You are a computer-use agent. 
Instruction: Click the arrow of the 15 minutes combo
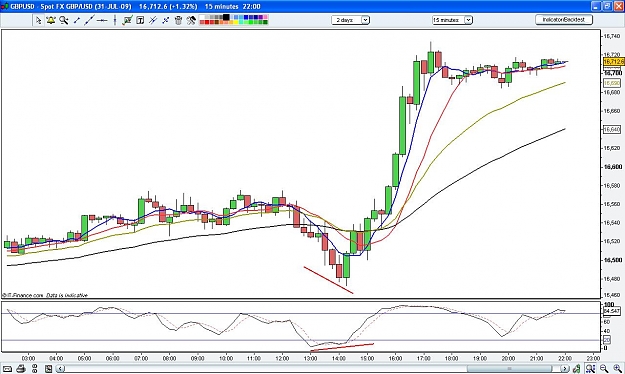coord(468,20)
